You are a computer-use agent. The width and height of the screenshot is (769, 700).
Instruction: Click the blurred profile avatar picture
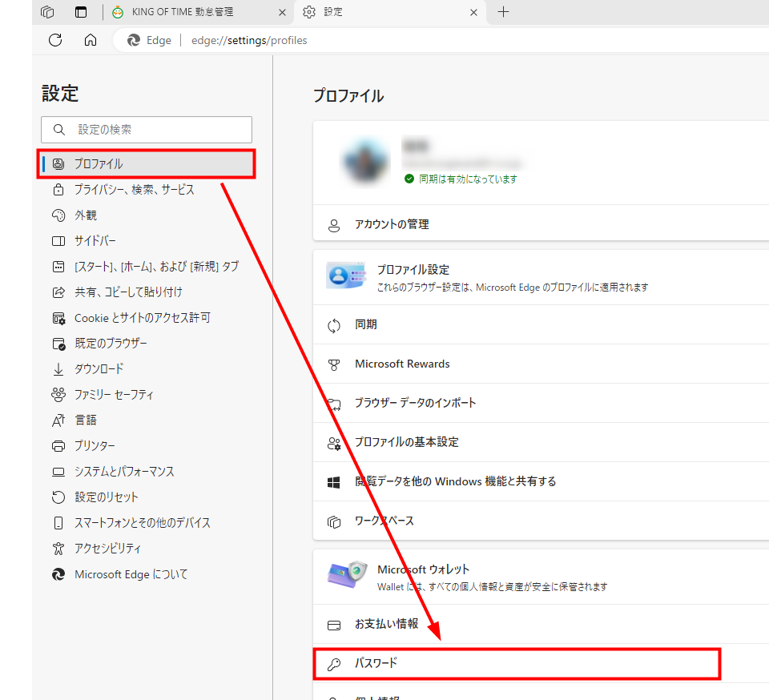pyautogui.click(x=365, y=163)
